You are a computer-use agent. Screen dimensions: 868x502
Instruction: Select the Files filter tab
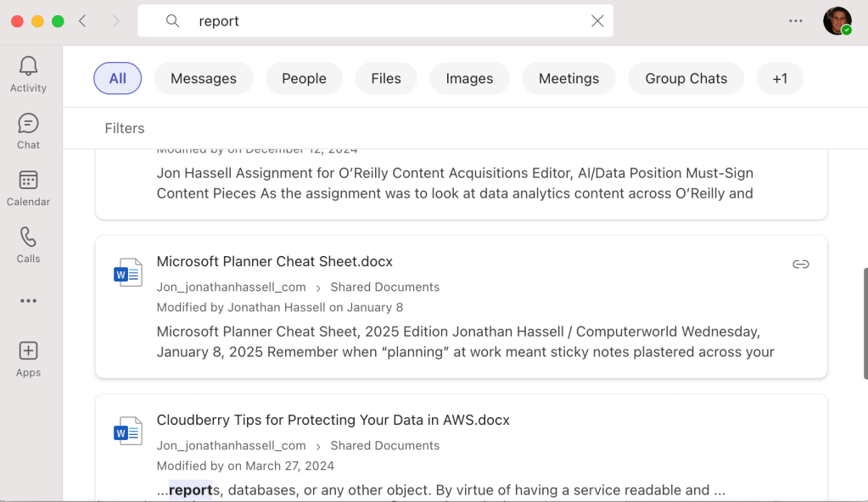coord(386,78)
